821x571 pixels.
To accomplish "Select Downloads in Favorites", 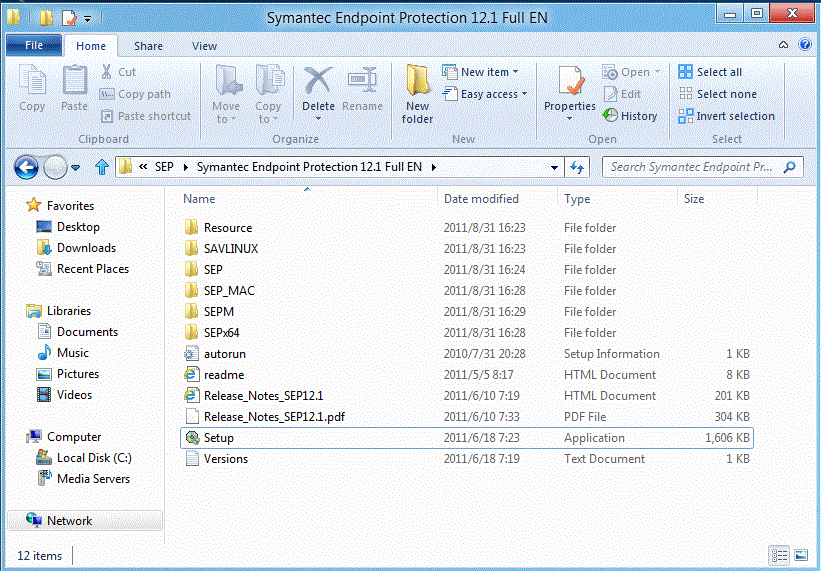I will 76,248.
